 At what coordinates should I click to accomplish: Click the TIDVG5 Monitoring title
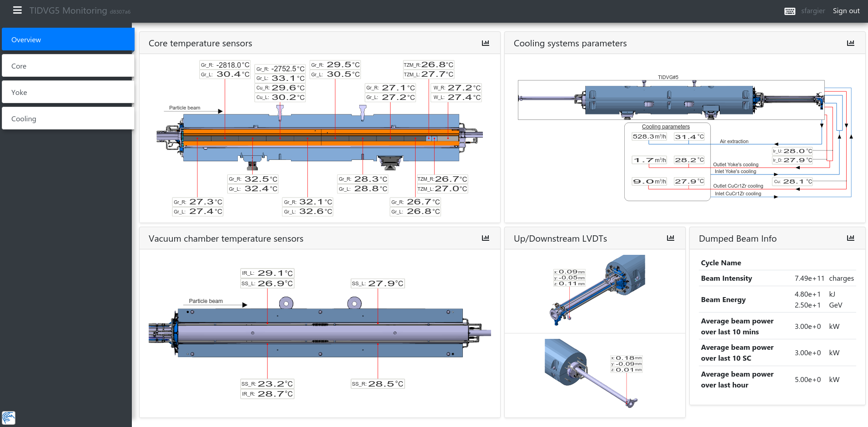(x=68, y=10)
